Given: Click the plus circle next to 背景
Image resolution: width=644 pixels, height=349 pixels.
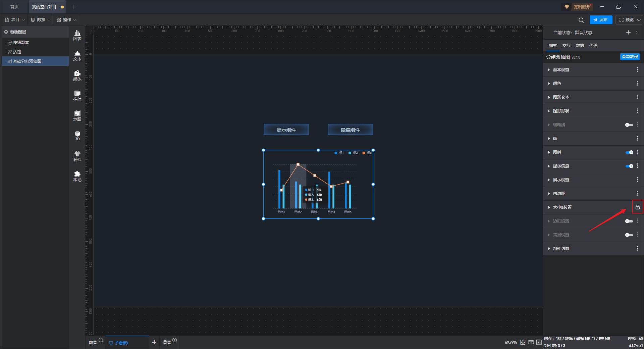Looking at the screenshot, I should pyautogui.click(x=174, y=340).
